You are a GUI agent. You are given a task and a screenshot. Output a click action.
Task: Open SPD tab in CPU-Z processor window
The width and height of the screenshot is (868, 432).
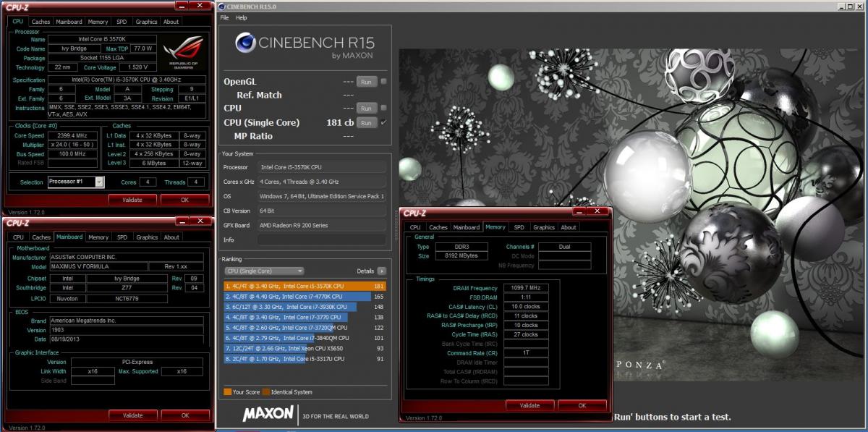[122, 22]
